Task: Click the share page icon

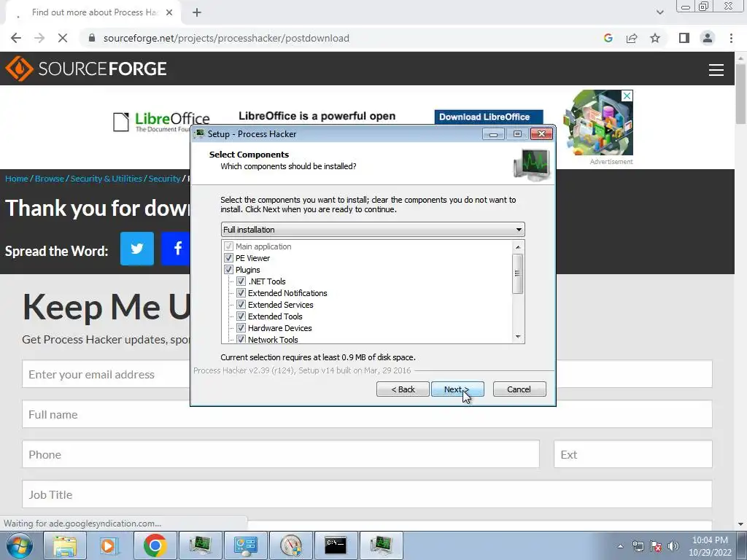Action: pyautogui.click(x=632, y=38)
